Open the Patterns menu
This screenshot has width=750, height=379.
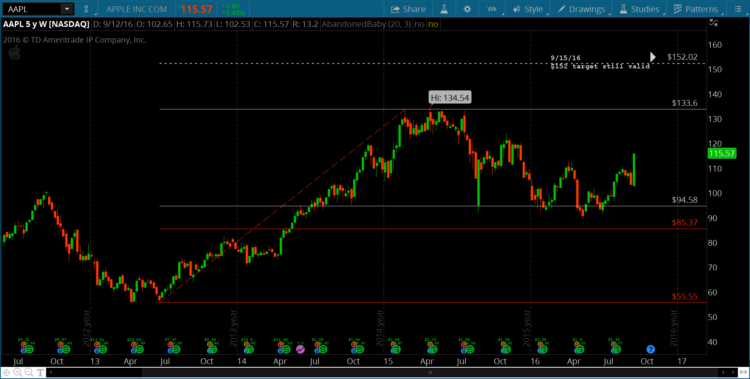[696, 9]
